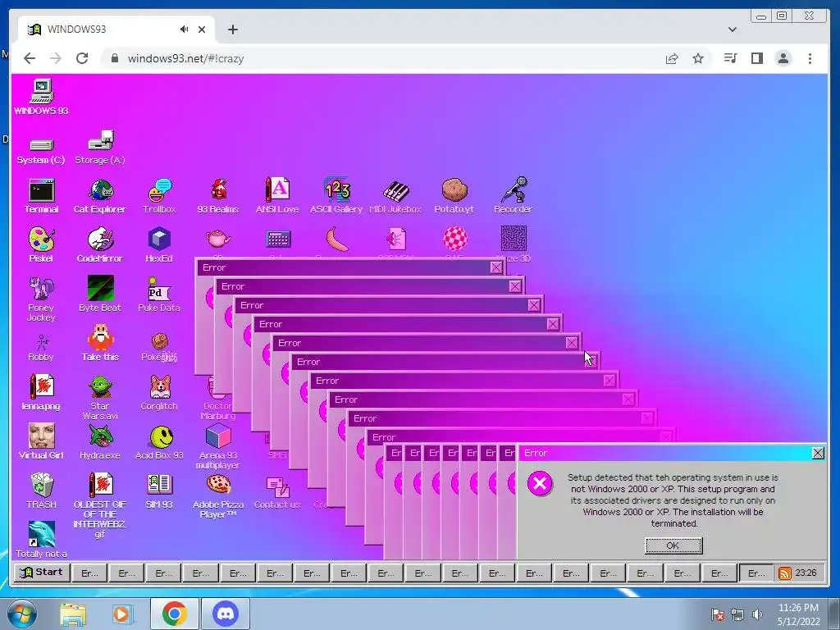Open the Windows 93 Start button
Image resolution: width=840 pixels, height=630 pixels.
point(42,572)
